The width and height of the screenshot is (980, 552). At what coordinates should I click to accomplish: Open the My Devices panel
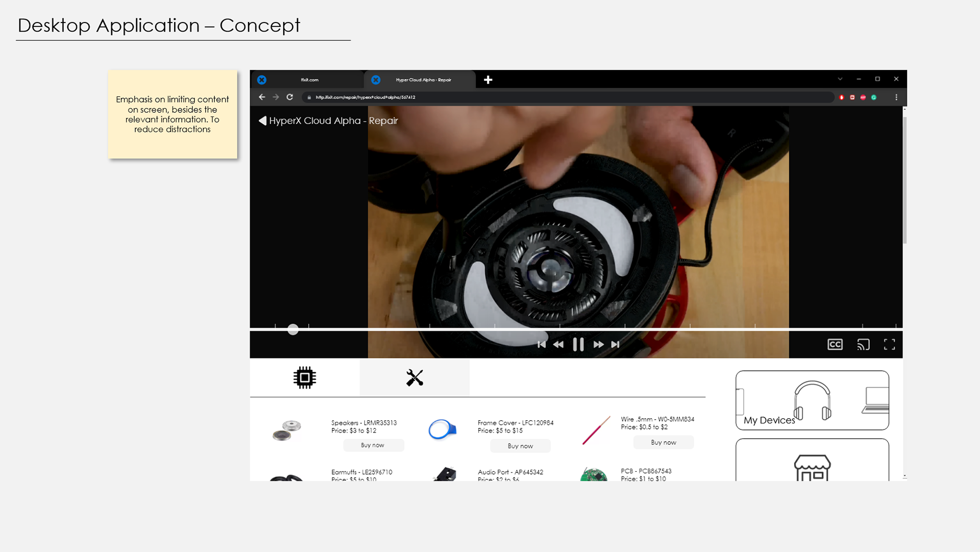812,400
